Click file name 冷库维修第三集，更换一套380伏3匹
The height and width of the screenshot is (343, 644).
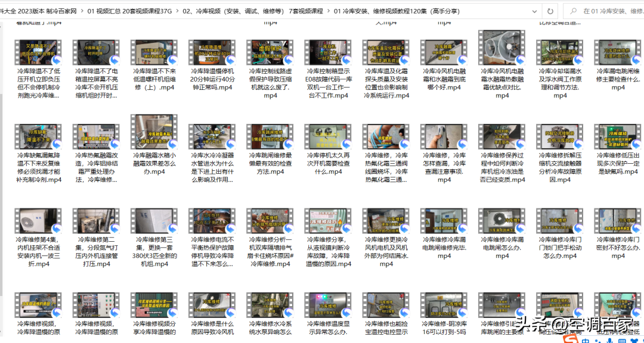click(154, 252)
